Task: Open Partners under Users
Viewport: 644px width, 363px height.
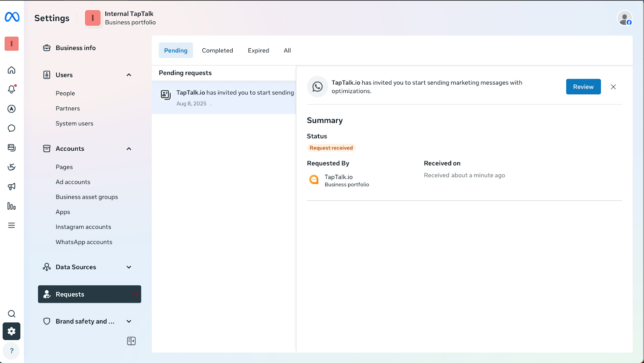Action: click(68, 108)
